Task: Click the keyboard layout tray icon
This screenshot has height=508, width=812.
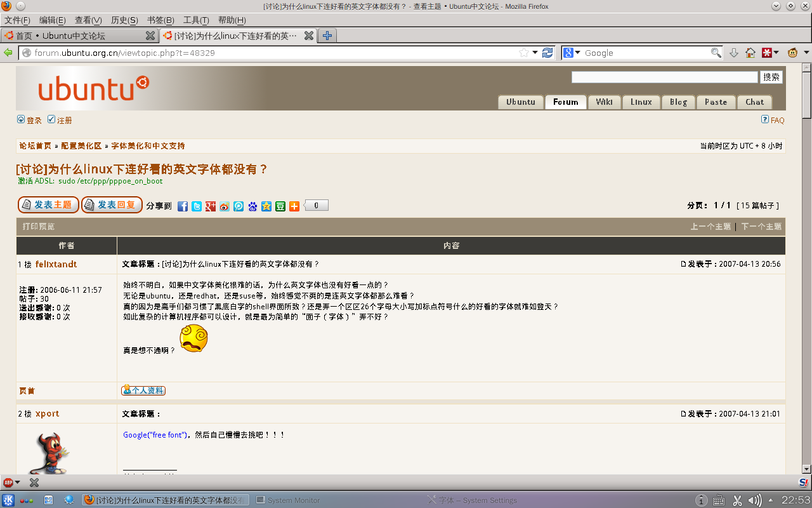Action: coord(719,500)
